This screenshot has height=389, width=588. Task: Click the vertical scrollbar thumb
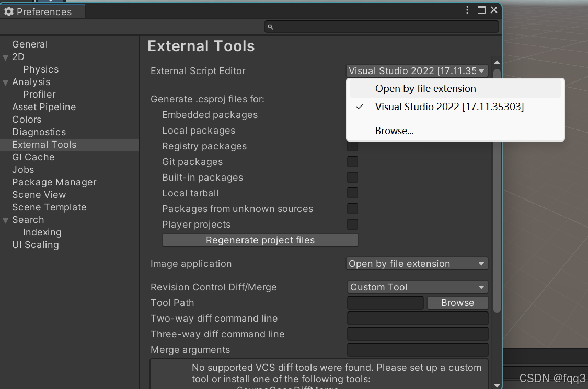click(497, 191)
